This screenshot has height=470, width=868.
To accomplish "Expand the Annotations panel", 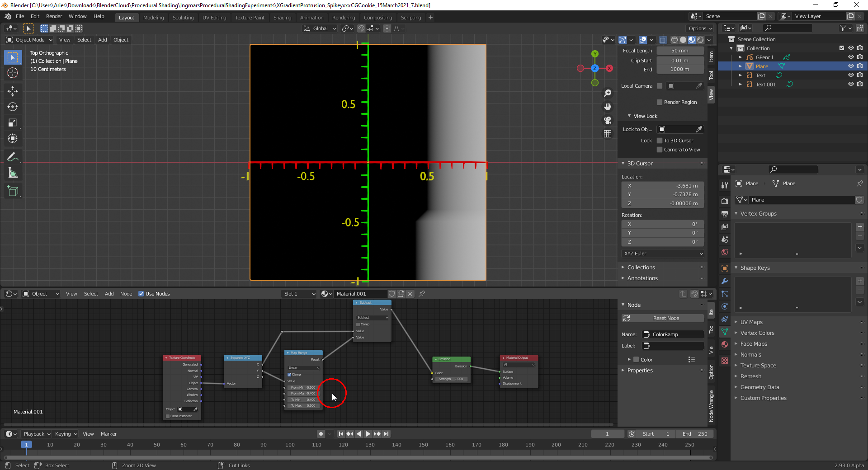I will [x=642, y=278].
